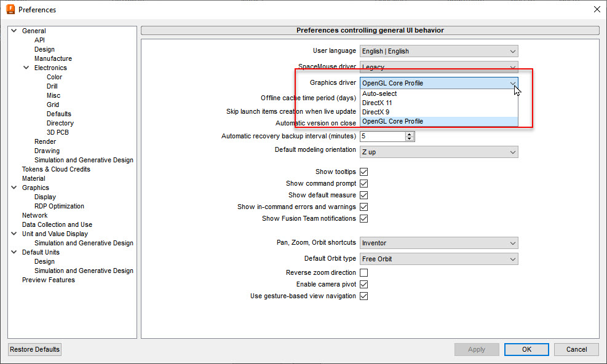Open the Pan, Zoom, Orbit shortcuts dropdown

(439, 243)
